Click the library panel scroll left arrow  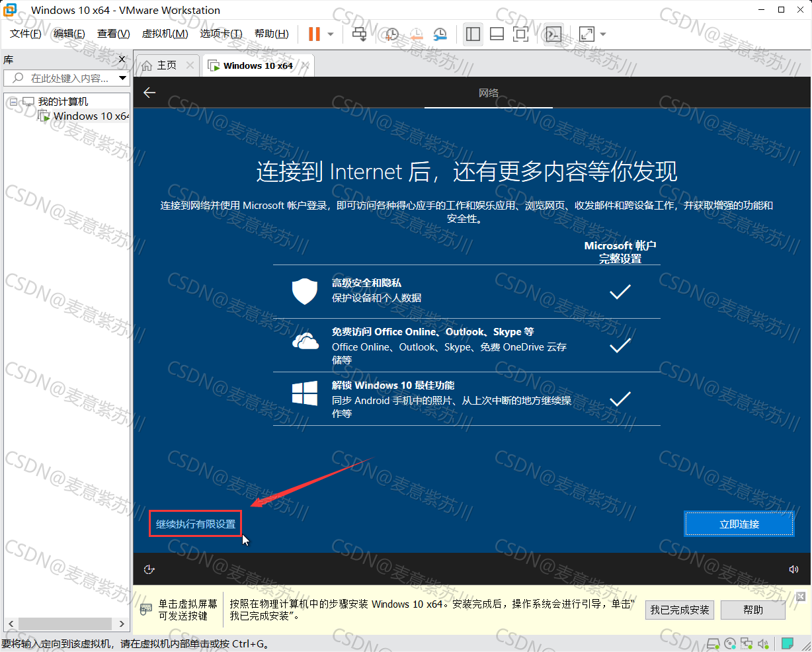[11, 624]
